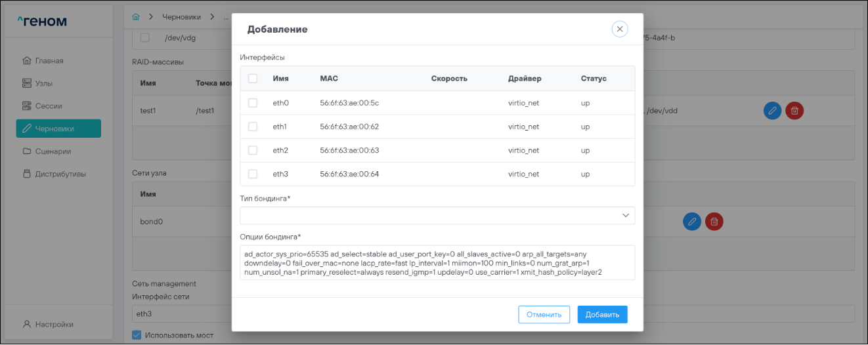Go to Сценарии in the sidebar

pos(53,151)
